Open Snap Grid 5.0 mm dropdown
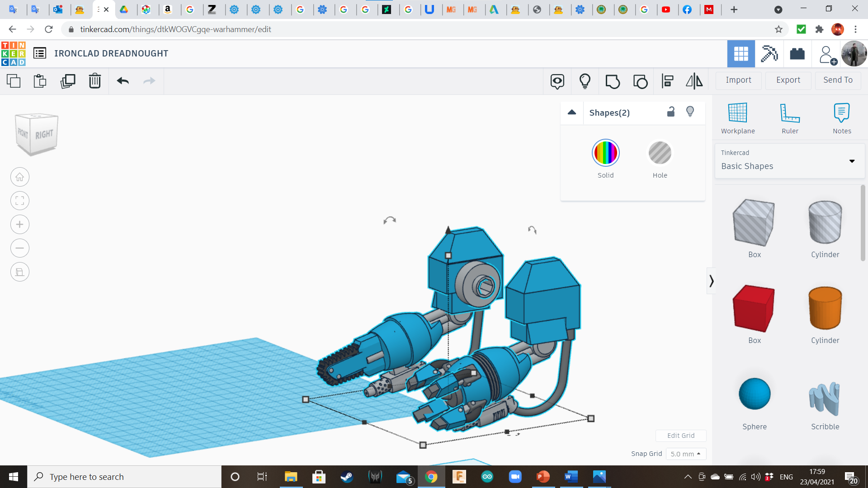The height and width of the screenshot is (488, 868). tap(686, 454)
